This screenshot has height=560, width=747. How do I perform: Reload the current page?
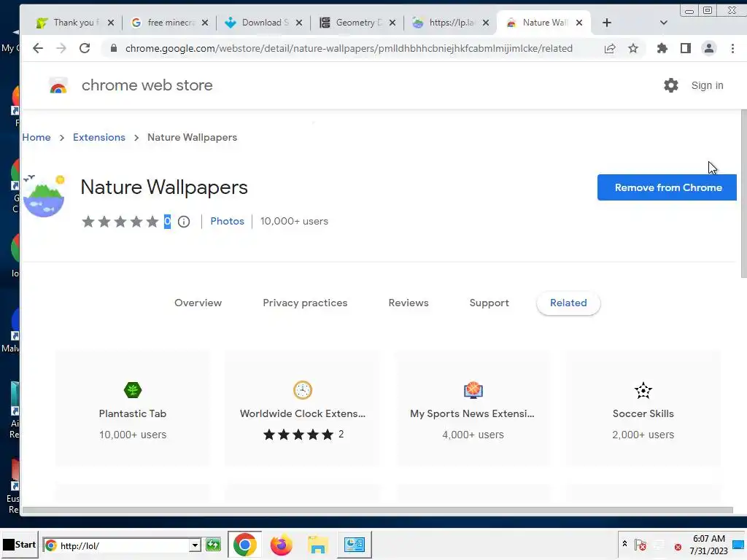click(85, 48)
